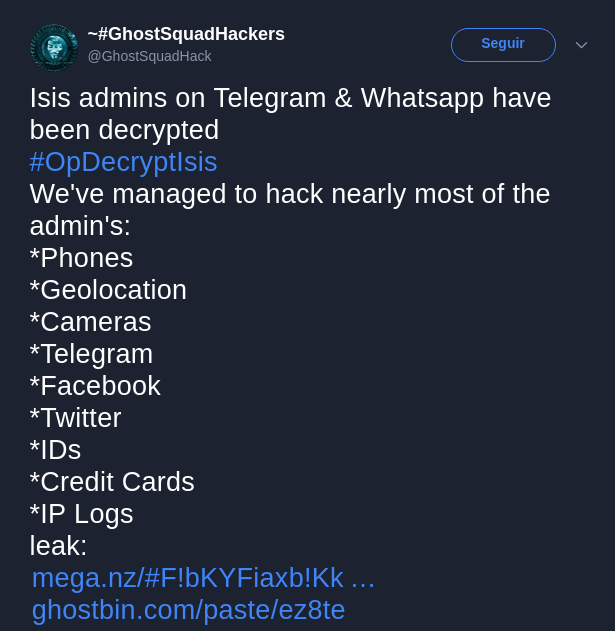Click the 'Isis admins on Telegram' sentence
Screen dimensions: 615x631
coord(290,114)
